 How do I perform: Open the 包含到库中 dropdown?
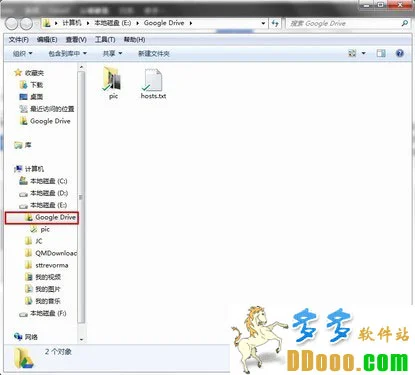67,53
